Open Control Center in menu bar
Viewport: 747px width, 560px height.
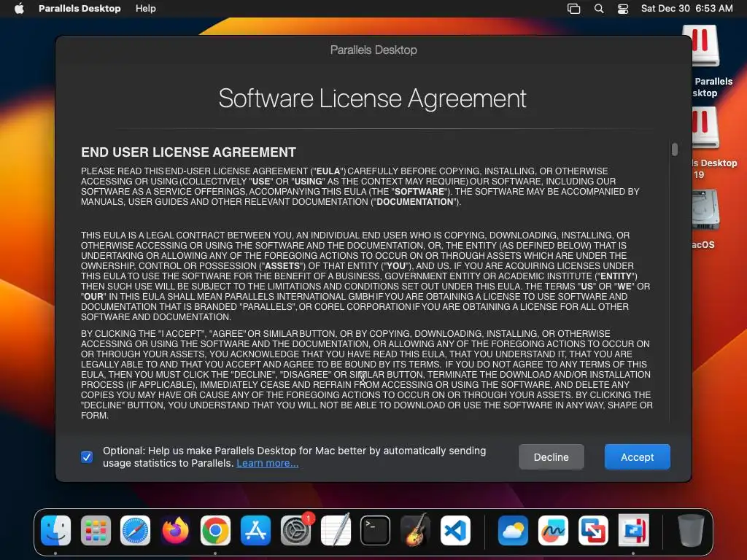coord(623,9)
